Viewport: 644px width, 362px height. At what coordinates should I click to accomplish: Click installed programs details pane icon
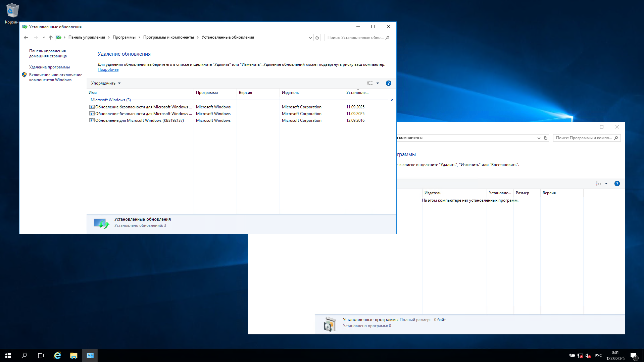[x=330, y=324]
